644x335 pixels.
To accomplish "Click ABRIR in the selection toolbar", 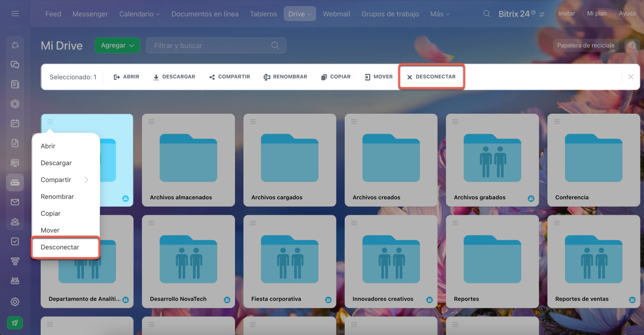I will (126, 77).
